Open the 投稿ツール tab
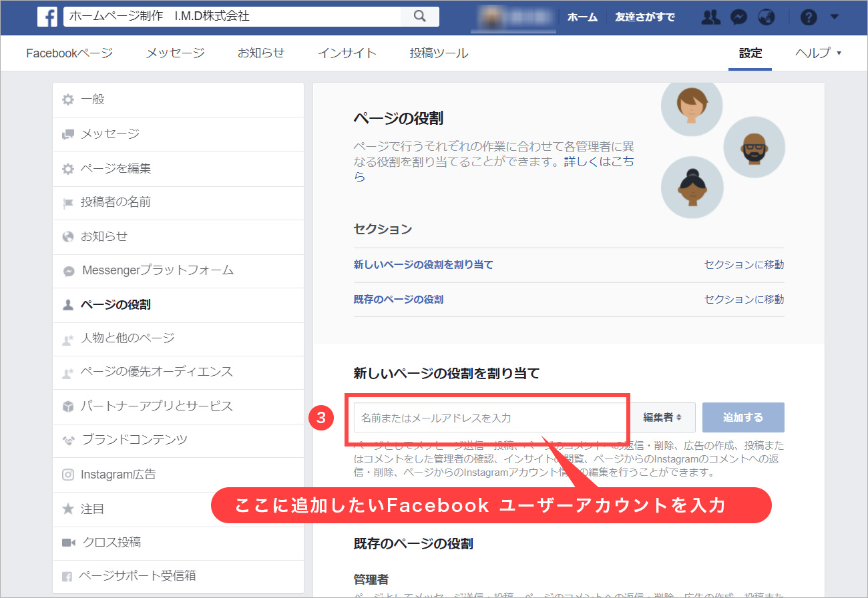 (439, 53)
